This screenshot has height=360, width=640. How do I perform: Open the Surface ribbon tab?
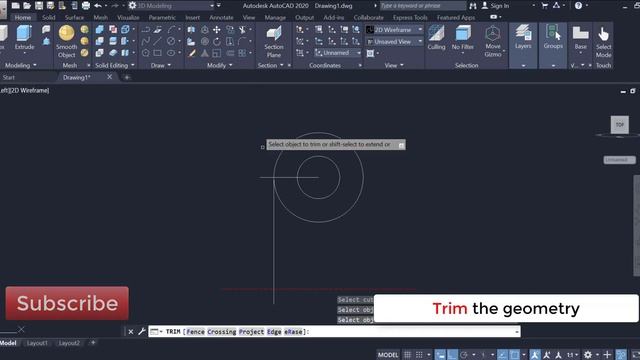74,18
